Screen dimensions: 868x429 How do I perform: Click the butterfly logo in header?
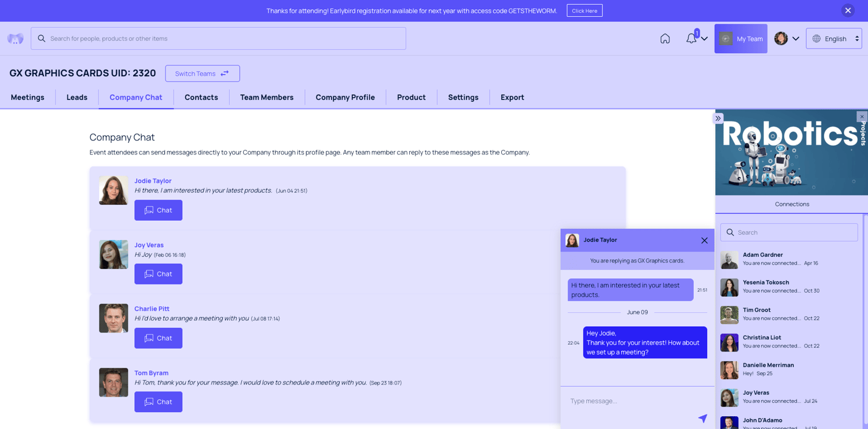(x=16, y=39)
